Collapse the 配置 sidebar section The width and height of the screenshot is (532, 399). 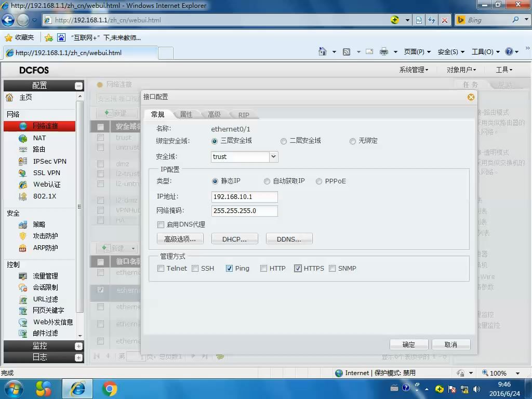coord(79,86)
